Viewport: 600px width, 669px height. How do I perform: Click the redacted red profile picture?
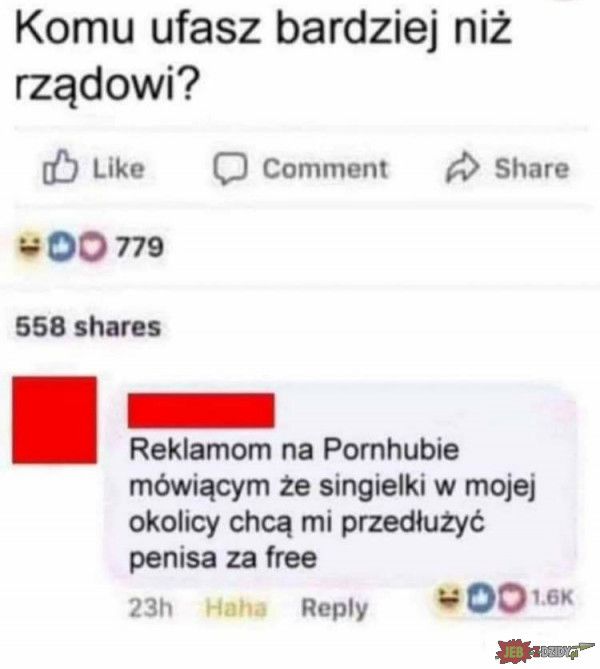click(x=55, y=420)
